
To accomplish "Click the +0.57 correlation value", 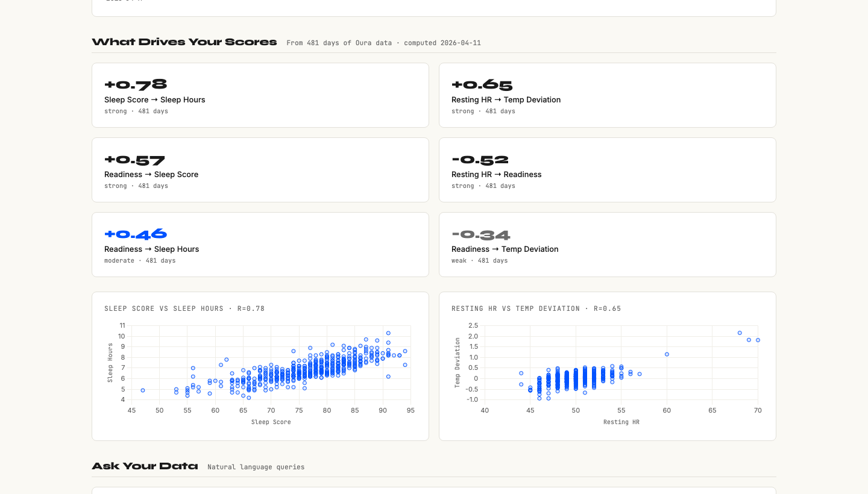I will [x=134, y=160].
